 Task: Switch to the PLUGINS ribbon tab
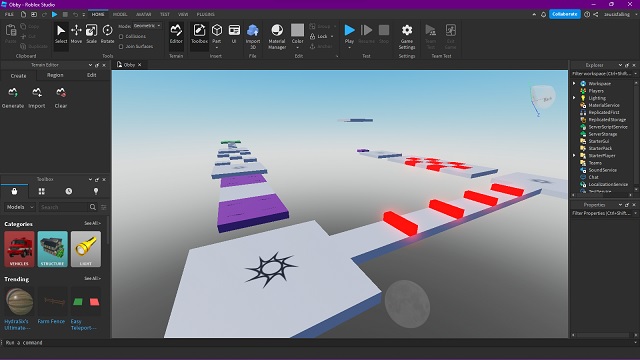pyautogui.click(x=206, y=14)
